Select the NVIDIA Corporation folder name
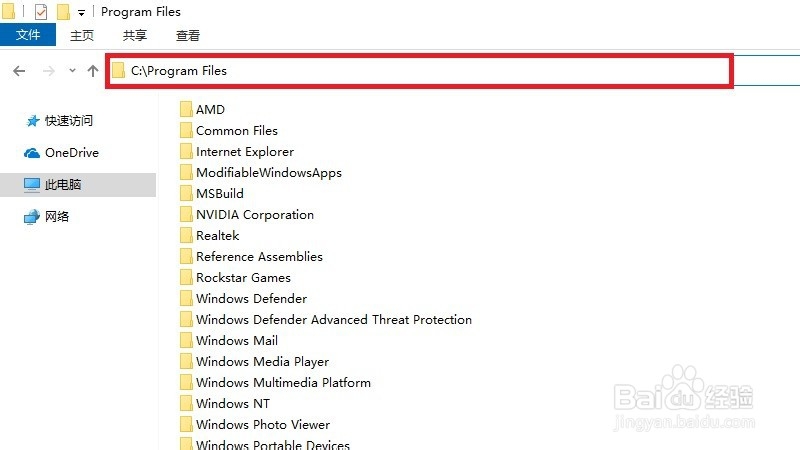800x450 pixels. (x=255, y=215)
